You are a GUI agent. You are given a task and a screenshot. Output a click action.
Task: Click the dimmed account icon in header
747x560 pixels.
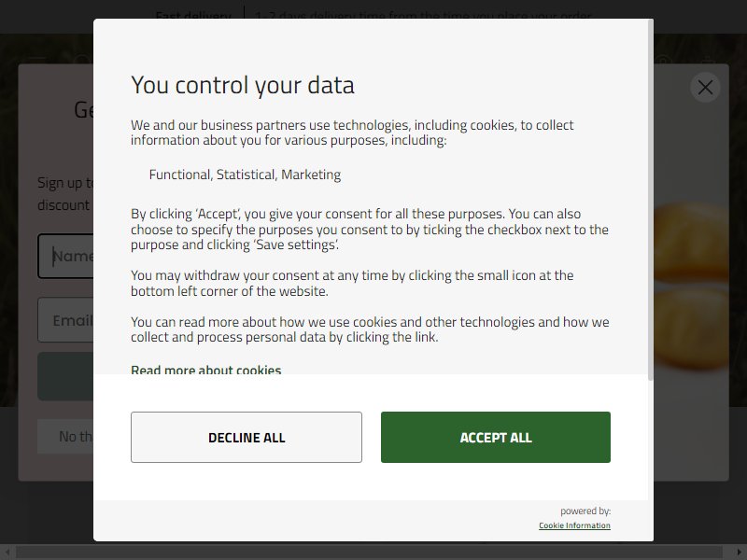click(x=663, y=60)
